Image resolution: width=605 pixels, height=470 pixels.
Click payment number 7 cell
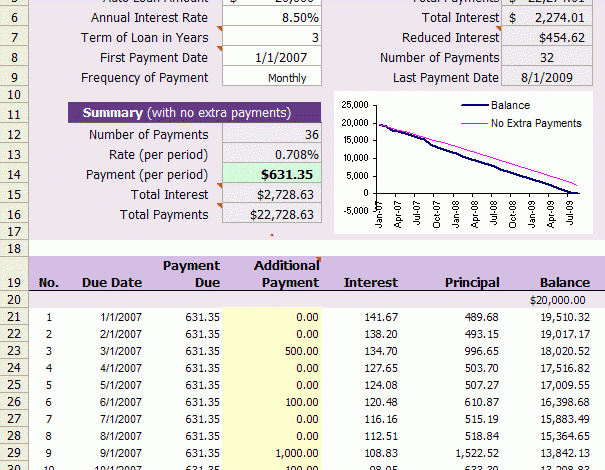click(49, 419)
